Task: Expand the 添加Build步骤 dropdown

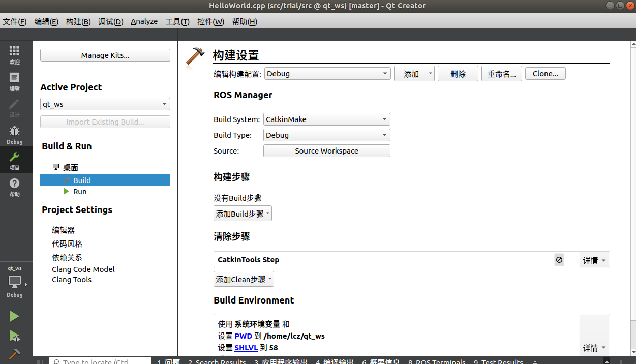Action: (243, 213)
